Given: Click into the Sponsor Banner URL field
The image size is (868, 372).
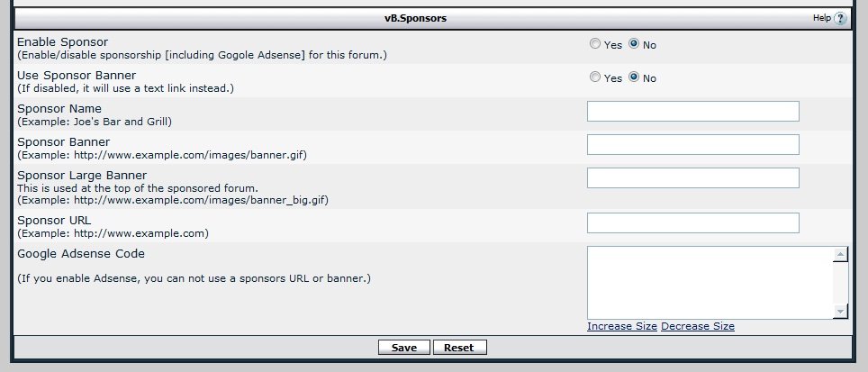Looking at the screenshot, I should coord(693,144).
